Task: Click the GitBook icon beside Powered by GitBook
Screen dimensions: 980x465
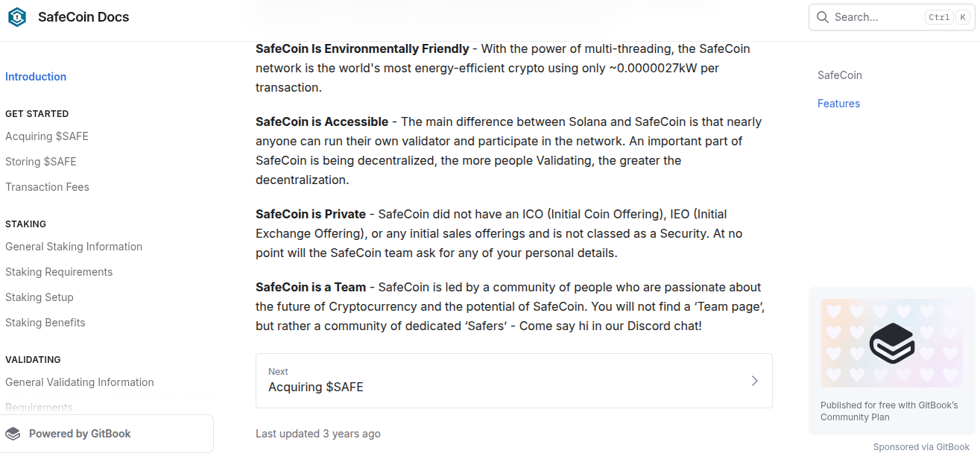Action: tap(13, 433)
